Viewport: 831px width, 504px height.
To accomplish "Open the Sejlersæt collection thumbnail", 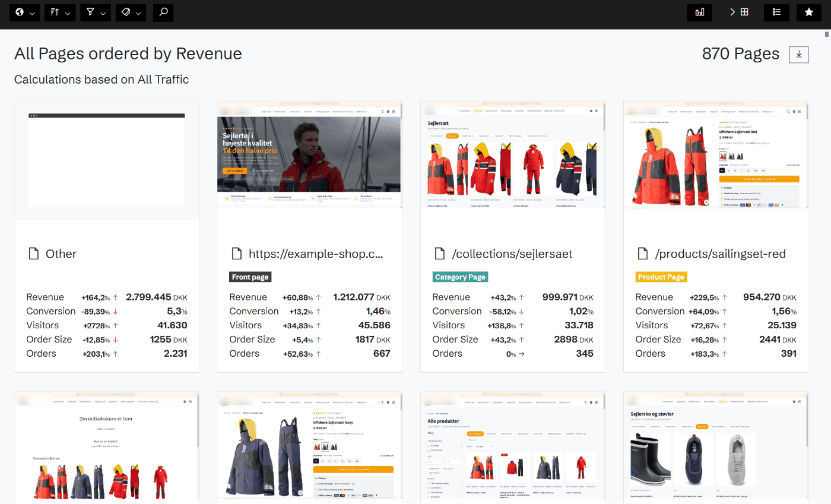I will [x=513, y=154].
